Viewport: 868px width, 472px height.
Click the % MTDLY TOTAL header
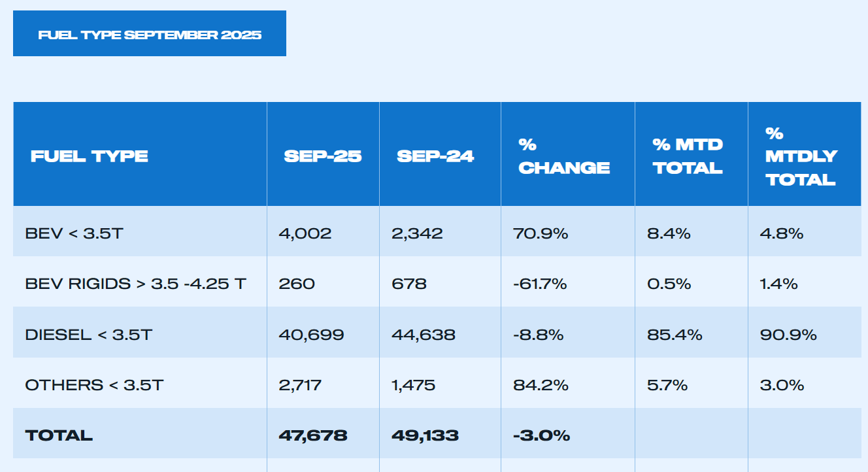coord(801,156)
